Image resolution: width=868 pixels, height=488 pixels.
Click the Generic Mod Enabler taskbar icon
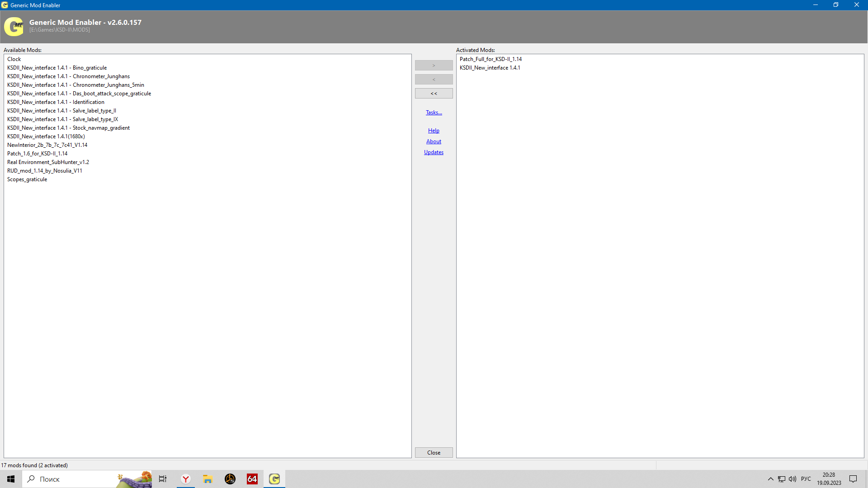pos(274,479)
